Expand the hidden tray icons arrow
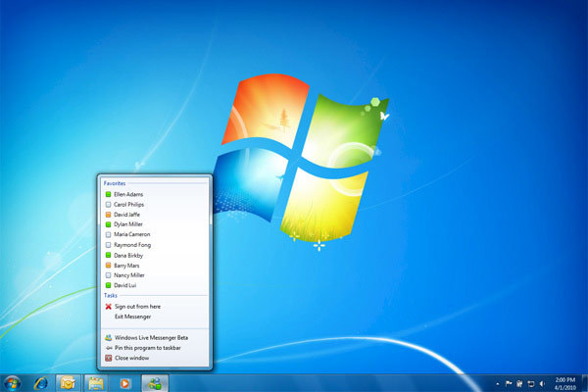 point(498,382)
